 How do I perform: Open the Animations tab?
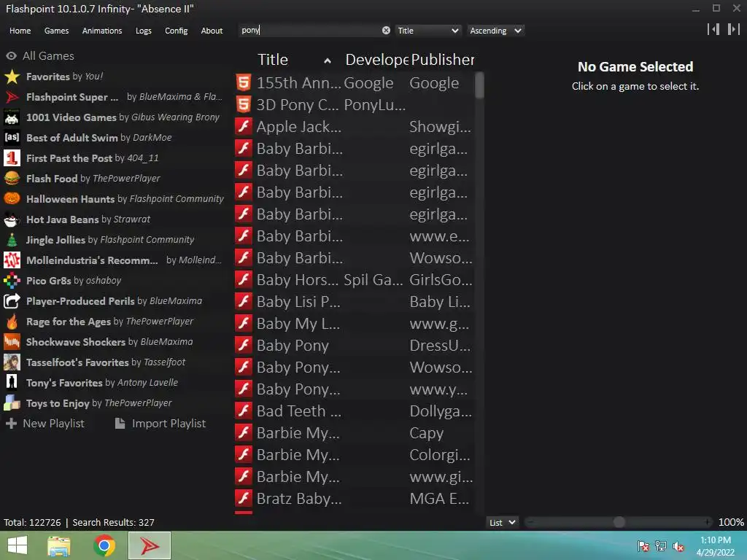pos(102,31)
